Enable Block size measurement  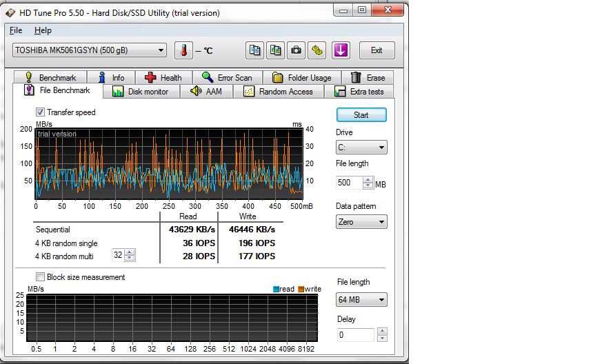coord(41,277)
